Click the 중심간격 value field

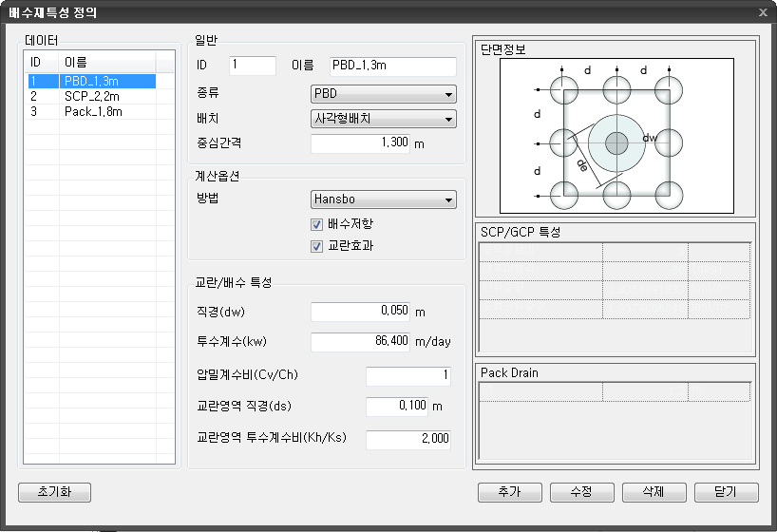(361, 142)
